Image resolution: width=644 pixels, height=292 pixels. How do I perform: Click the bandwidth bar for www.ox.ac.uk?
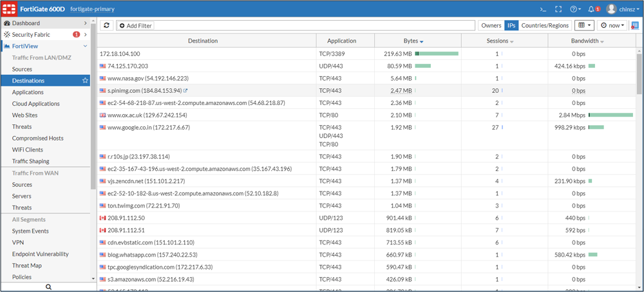click(611, 115)
